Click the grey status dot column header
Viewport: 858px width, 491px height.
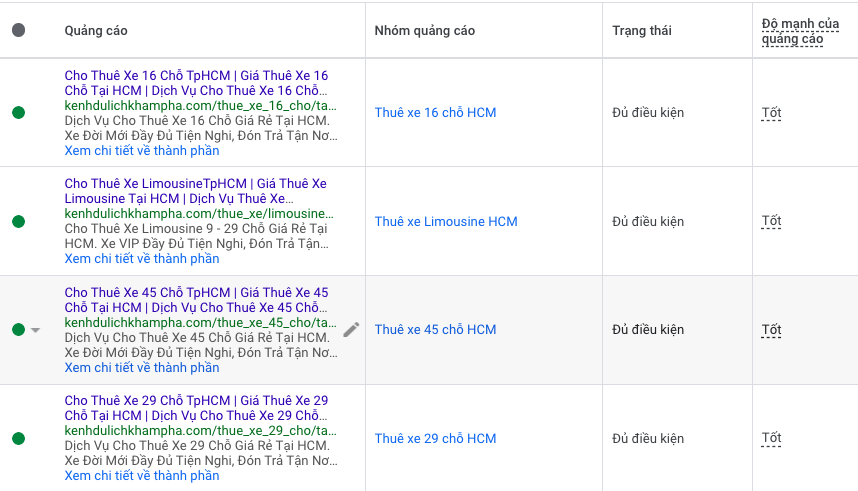[x=19, y=30]
